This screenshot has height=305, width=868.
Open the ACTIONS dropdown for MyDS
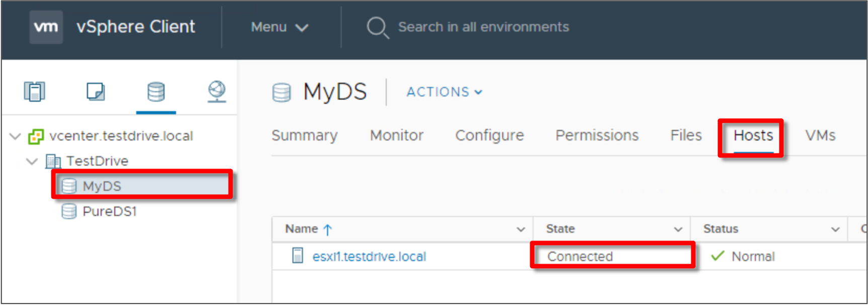pos(444,92)
